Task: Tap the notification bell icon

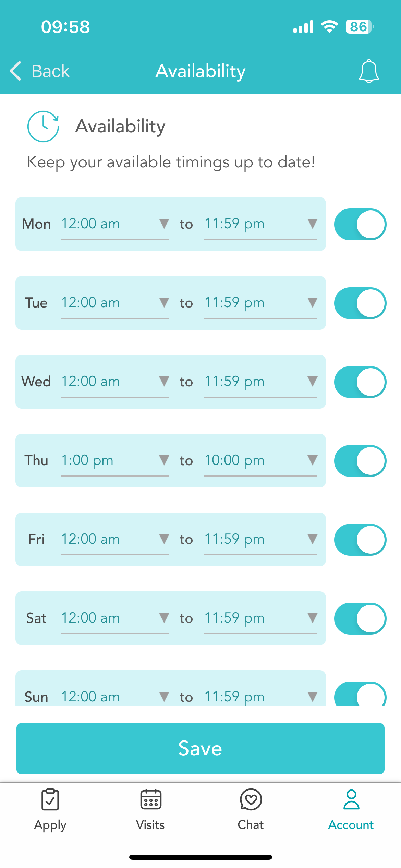Action: [x=369, y=71]
